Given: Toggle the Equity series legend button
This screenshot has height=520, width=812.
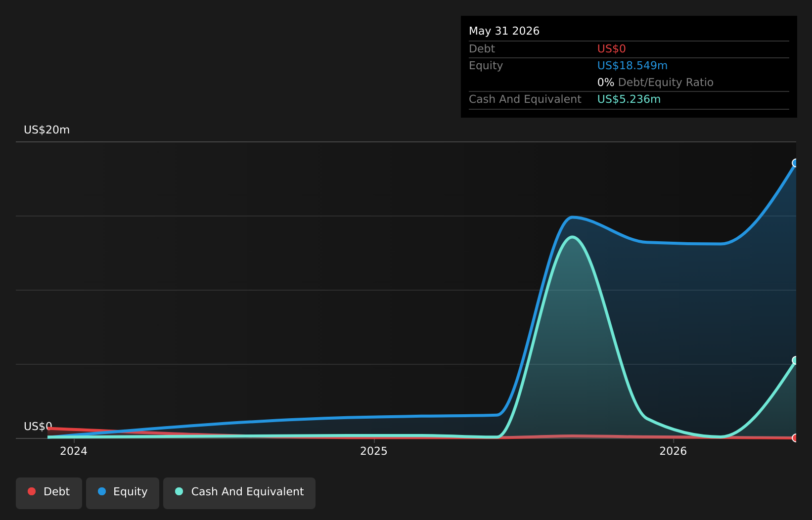Looking at the screenshot, I should click(123, 493).
